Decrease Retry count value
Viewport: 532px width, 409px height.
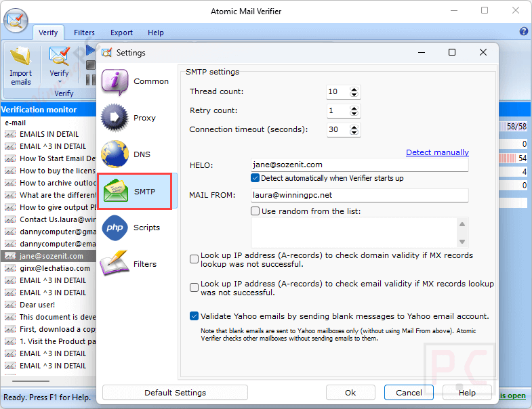[x=354, y=113]
